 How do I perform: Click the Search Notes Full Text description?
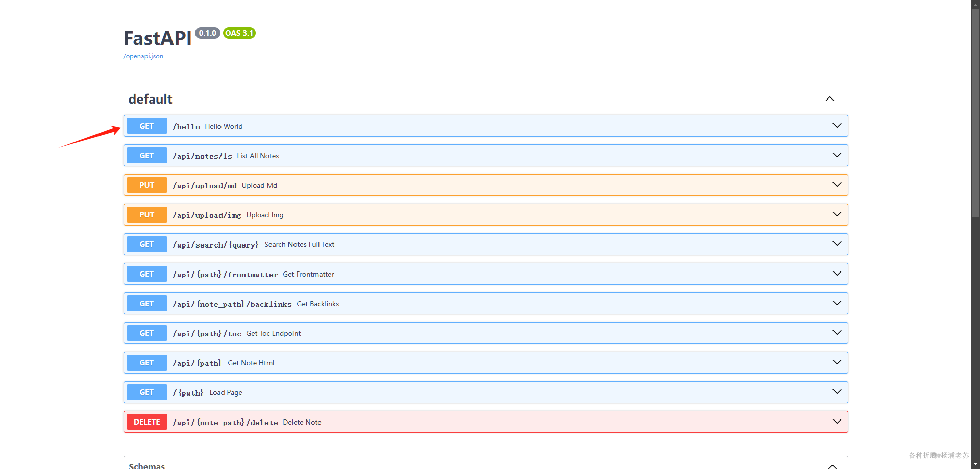tap(300, 244)
